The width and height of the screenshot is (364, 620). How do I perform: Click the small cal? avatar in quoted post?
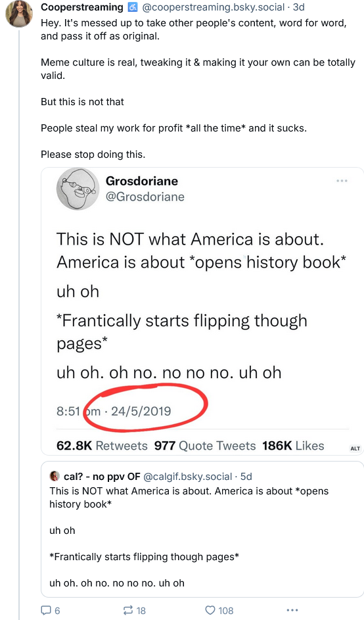(x=54, y=477)
